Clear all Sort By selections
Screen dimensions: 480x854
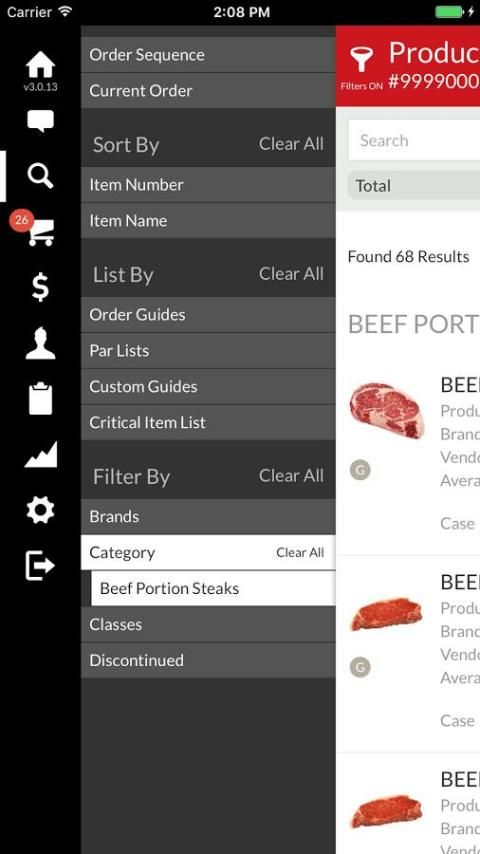(291, 144)
